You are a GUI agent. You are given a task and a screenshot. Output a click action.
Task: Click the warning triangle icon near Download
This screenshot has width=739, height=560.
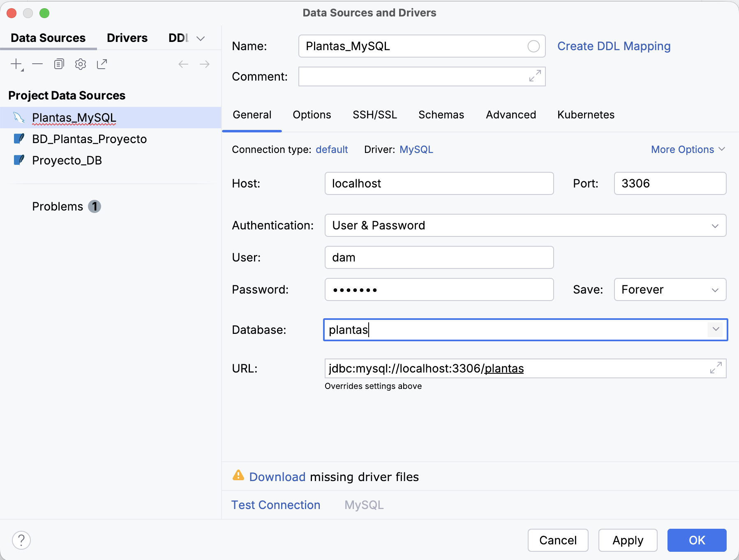(x=238, y=476)
